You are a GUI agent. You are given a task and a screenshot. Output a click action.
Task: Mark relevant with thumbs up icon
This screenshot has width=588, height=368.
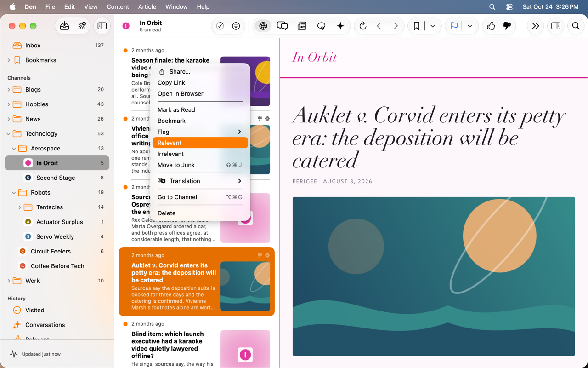click(491, 26)
